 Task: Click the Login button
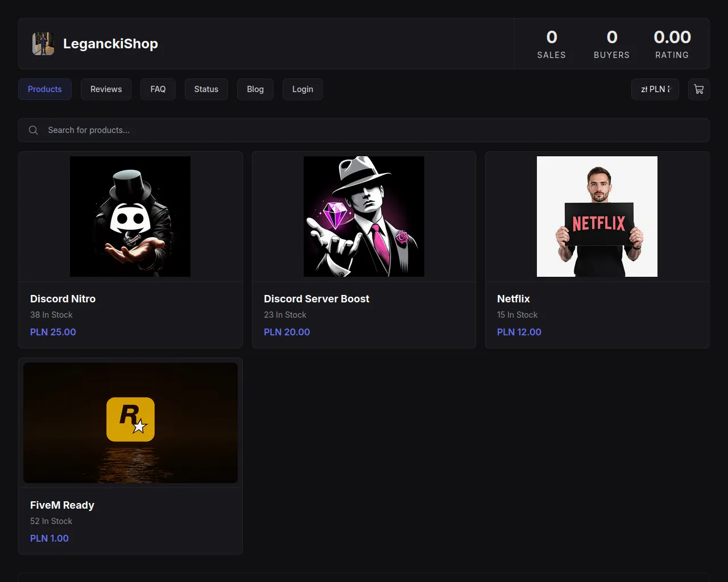point(303,89)
